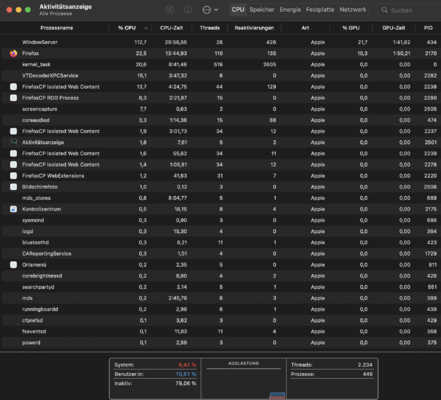Viewport: 441px width, 400px height.
Task: Click icon of FirefoxCP Isolated Web Content PID 2239
Action: tap(13, 153)
